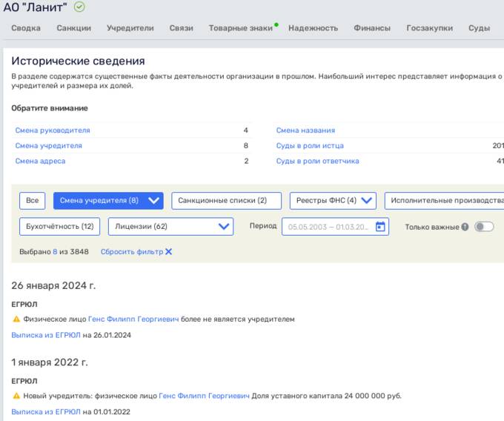Expand the Смена учредителя (8) filter arrow
The height and width of the screenshot is (421, 504).
click(x=153, y=201)
